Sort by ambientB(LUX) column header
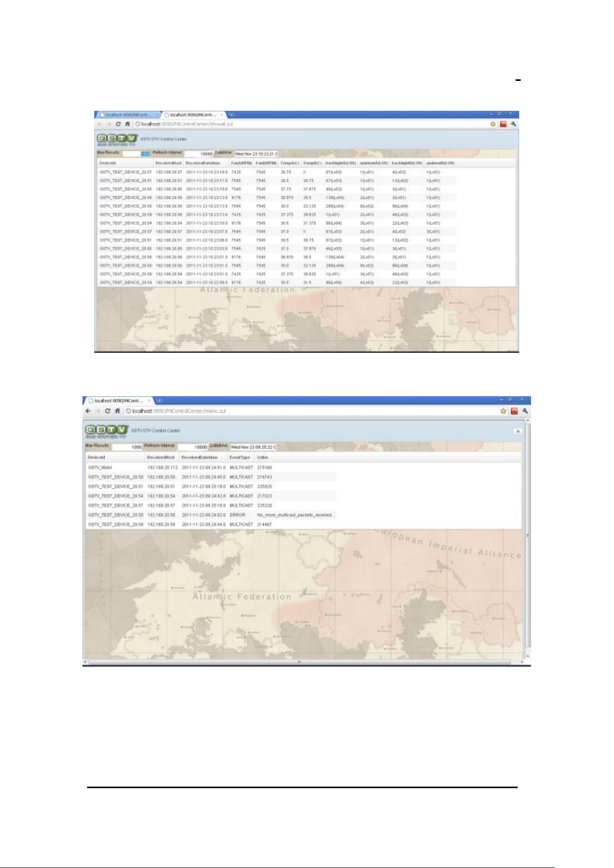 click(440, 163)
